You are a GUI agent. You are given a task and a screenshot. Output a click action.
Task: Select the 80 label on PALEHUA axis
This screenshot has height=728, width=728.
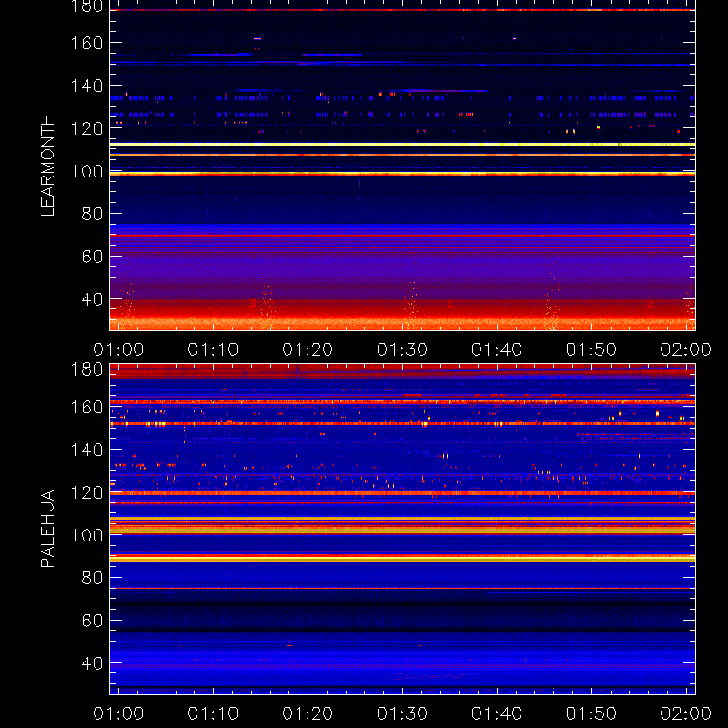[x=92, y=578]
